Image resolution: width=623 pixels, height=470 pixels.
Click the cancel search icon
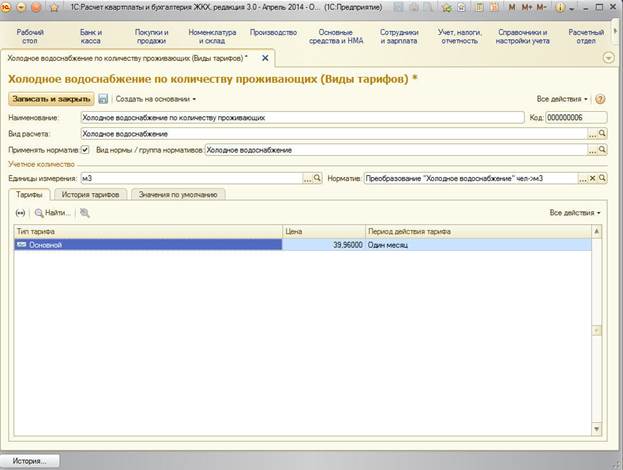[85, 213]
